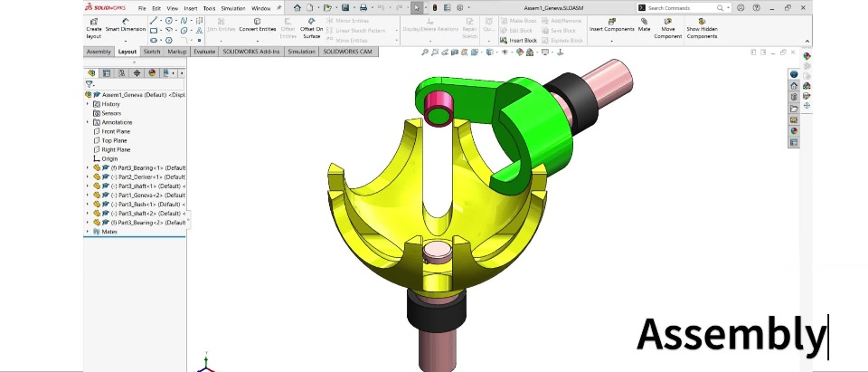The width and height of the screenshot is (868, 372).
Task: Switch to the Evaluate tab
Action: [204, 52]
